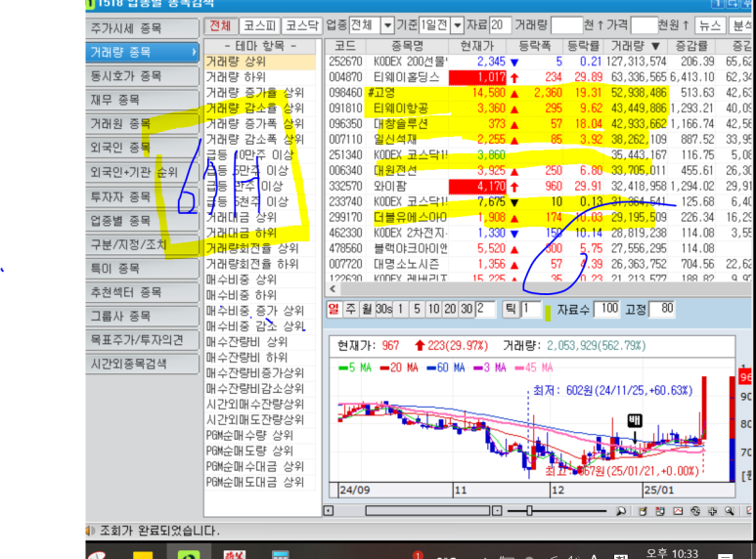Click the table horizontal scroll left arrow

click(x=333, y=288)
